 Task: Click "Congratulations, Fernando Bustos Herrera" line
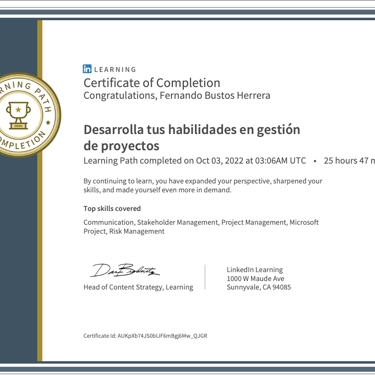point(177,96)
